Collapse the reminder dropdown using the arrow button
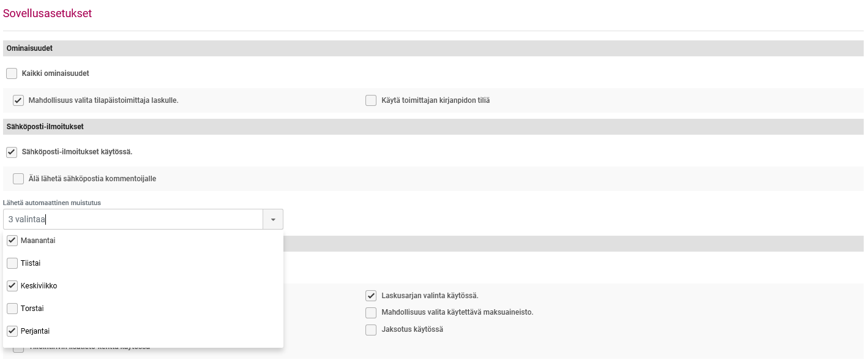This screenshot has height=360, width=868. pyautogui.click(x=273, y=219)
